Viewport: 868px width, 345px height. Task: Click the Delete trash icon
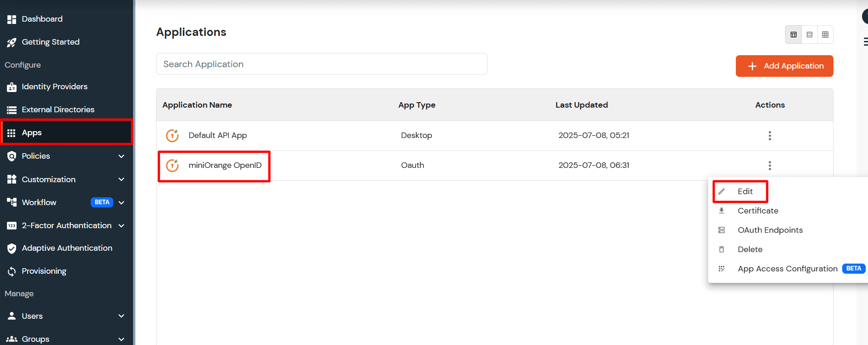(722, 249)
